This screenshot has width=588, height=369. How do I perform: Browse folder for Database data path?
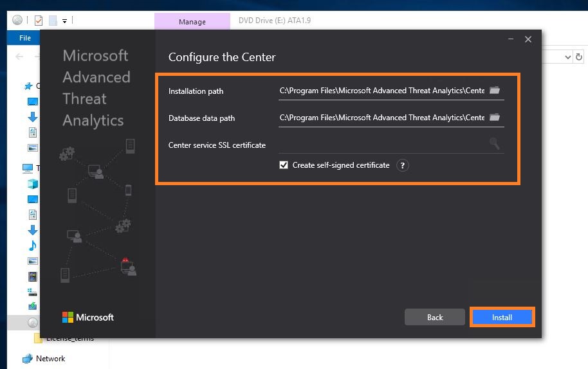[495, 117]
